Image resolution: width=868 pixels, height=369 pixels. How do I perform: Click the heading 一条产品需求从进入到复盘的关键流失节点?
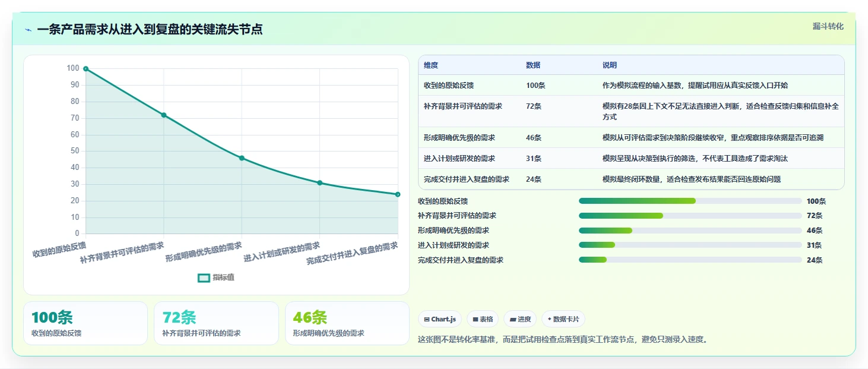[150, 30]
